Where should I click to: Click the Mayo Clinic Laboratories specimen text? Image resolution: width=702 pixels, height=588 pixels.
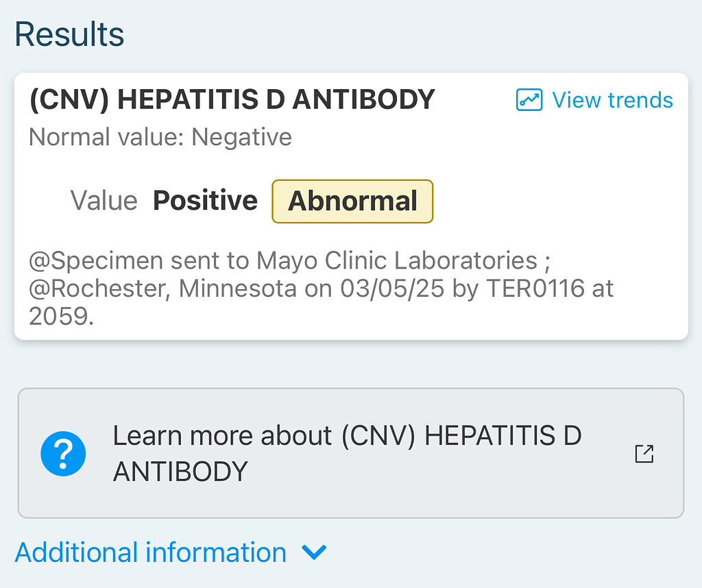(x=396, y=260)
